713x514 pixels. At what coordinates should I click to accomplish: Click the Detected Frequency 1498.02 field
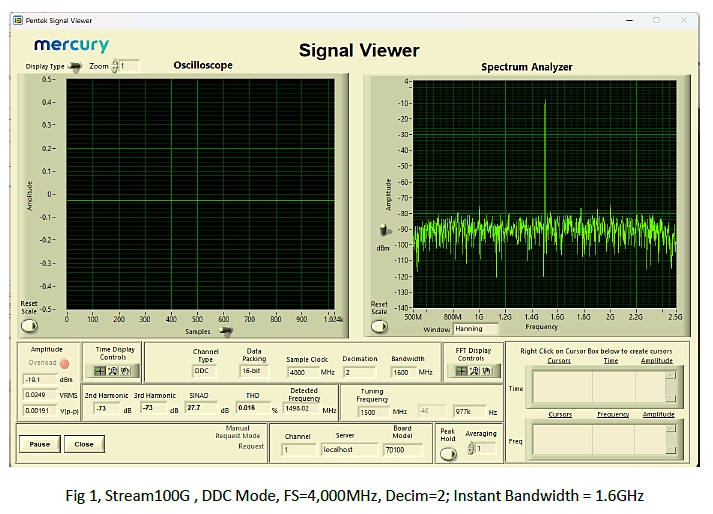(x=301, y=408)
